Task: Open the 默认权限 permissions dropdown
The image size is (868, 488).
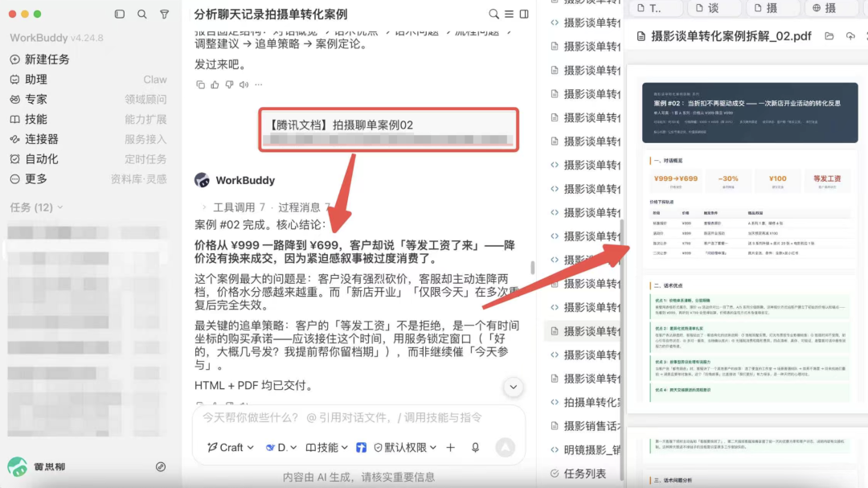Action: click(x=405, y=447)
